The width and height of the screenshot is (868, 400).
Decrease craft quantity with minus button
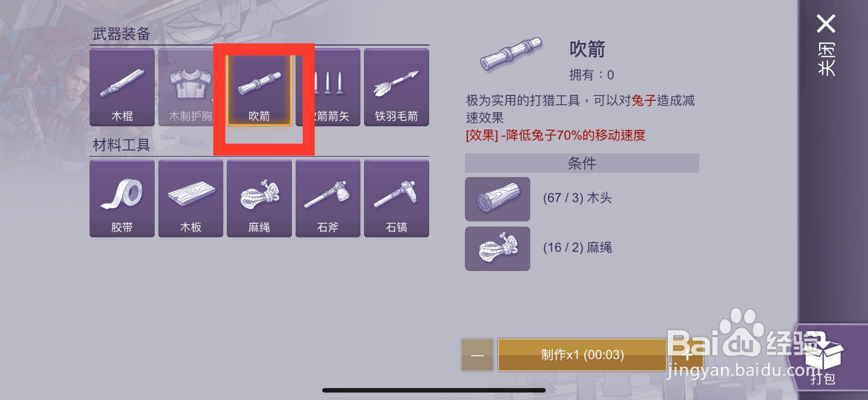click(477, 355)
